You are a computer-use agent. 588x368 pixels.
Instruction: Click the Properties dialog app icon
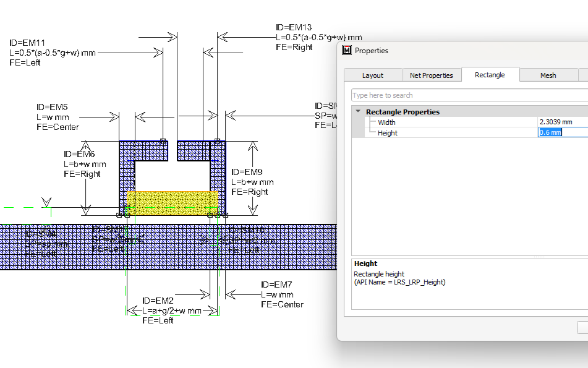pyautogui.click(x=347, y=50)
